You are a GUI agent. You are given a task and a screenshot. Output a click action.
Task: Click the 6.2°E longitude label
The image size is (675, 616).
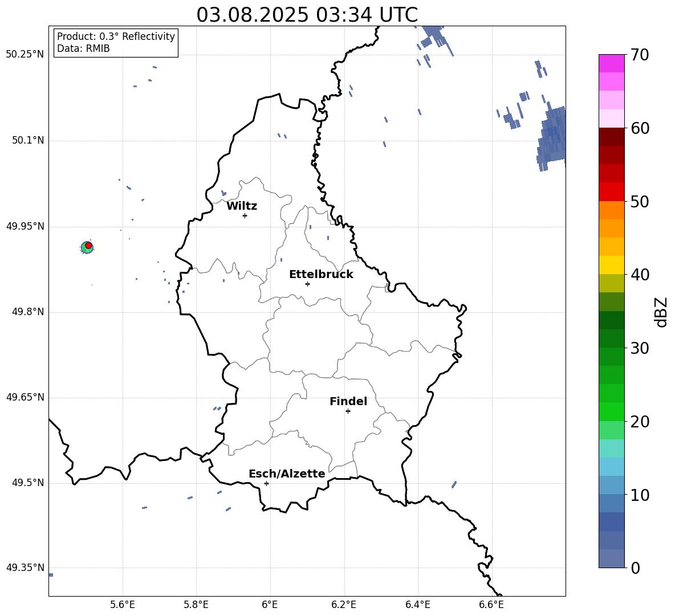coord(344,605)
